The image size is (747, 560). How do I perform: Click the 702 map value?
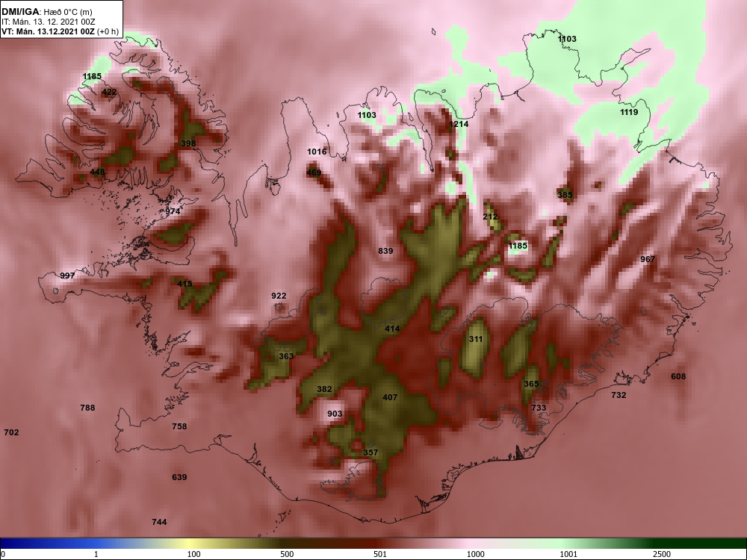coord(11,432)
